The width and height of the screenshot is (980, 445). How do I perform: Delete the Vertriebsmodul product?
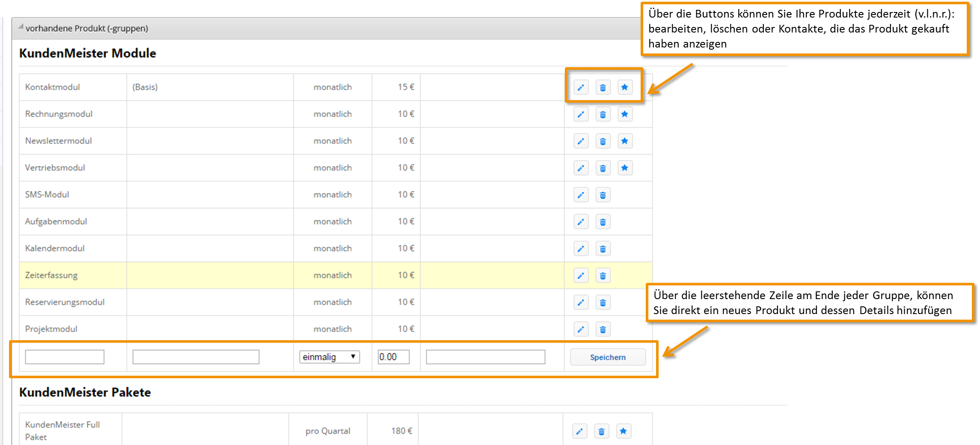(603, 168)
